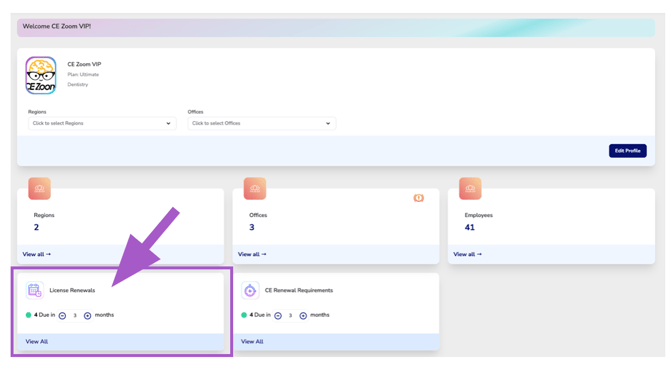Screen dimensions: 670x367
Task: Click the Employees card orange icon
Action: click(470, 188)
